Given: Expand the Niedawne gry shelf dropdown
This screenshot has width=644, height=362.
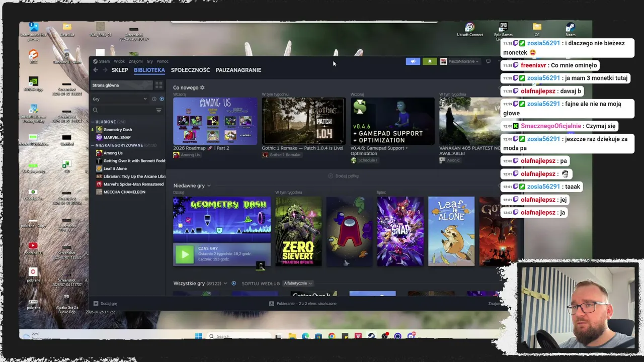Looking at the screenshot, I should click(209, 186).
